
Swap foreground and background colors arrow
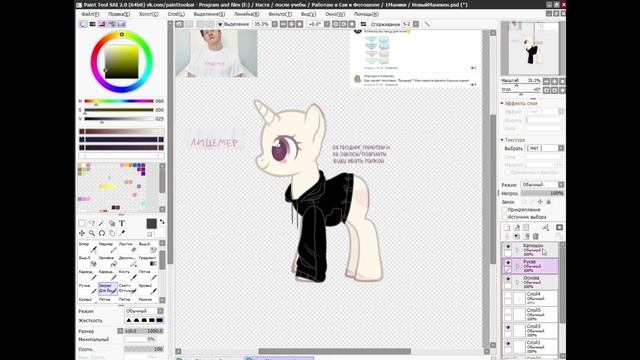pos(162,222)
